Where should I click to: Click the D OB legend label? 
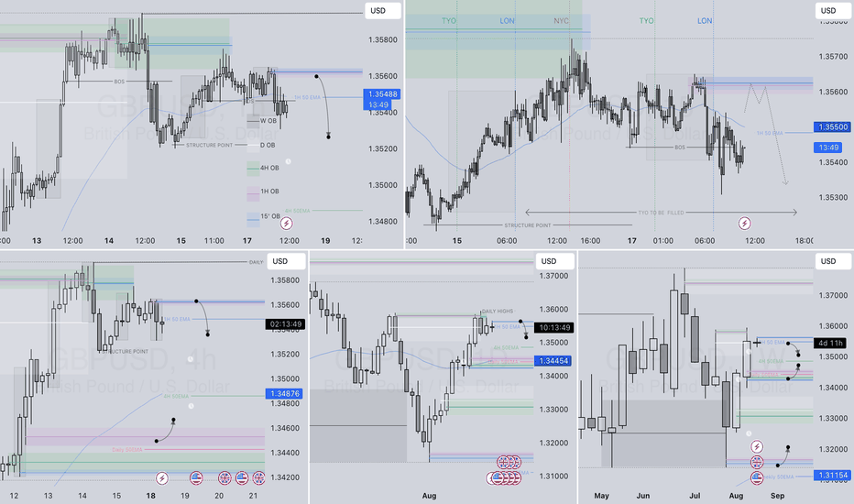[268, 146]
